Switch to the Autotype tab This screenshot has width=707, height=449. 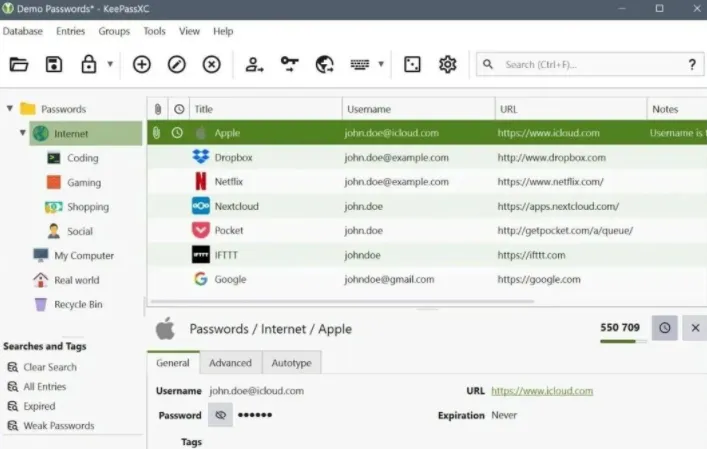click(x=291, y=363)
